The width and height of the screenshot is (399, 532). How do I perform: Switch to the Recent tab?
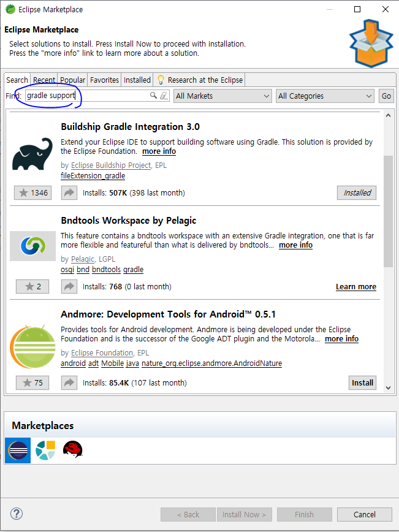pyautogui.click(x=44, y=80)
